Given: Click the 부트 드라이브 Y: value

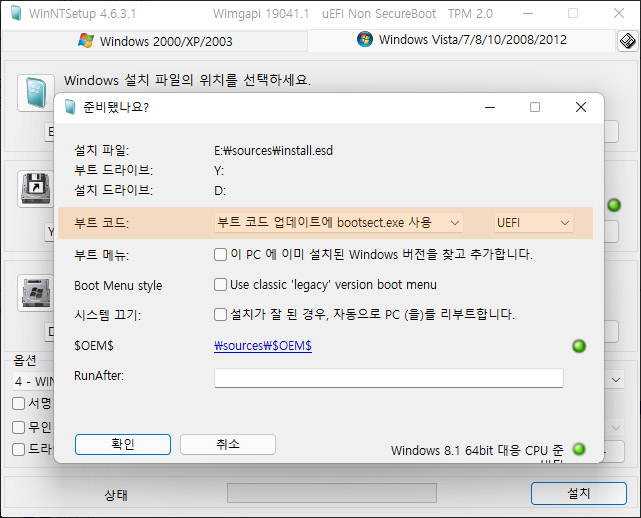Looking at the screenshot, I should [219, 170].
